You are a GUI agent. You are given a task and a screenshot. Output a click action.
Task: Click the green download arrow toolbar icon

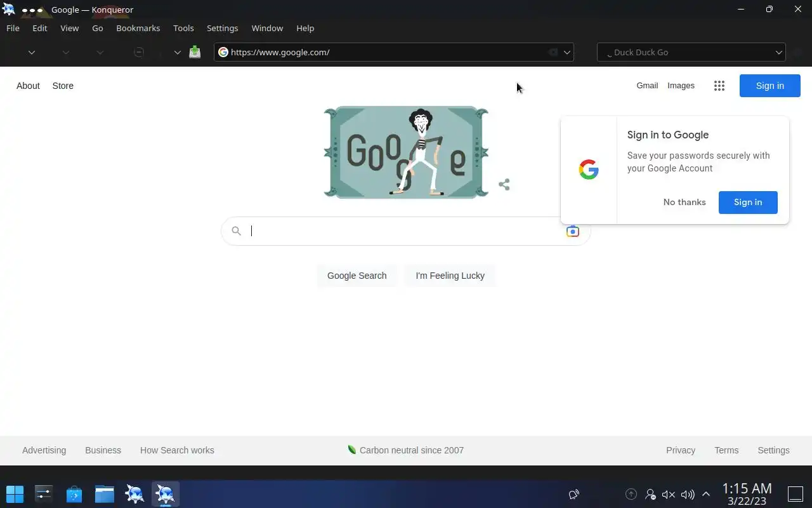tap(195, 52)
